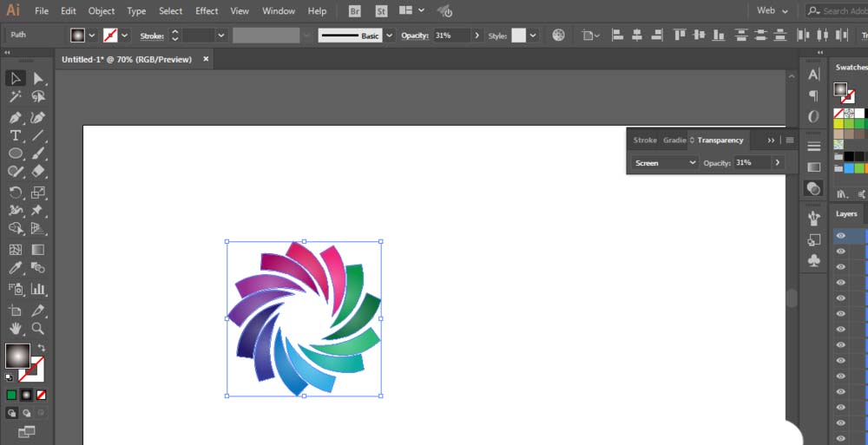Open the Select menu
This screenshot has height=445, width=868.
[170, 11]
